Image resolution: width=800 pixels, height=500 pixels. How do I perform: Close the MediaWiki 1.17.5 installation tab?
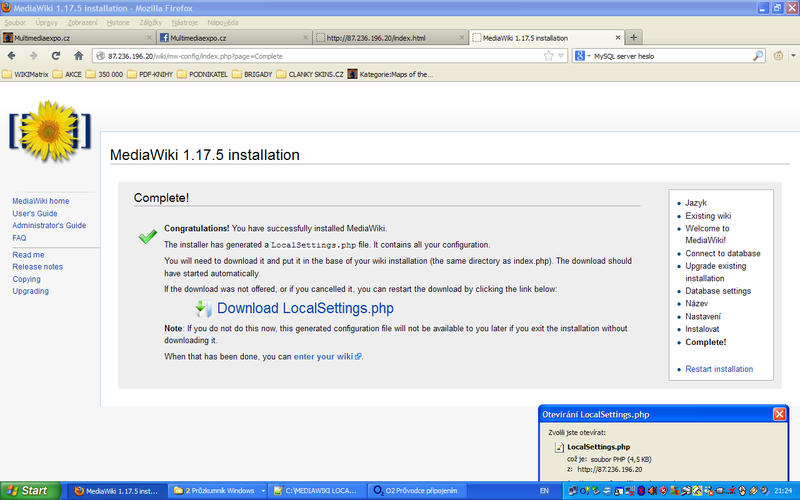coord(617,38)
